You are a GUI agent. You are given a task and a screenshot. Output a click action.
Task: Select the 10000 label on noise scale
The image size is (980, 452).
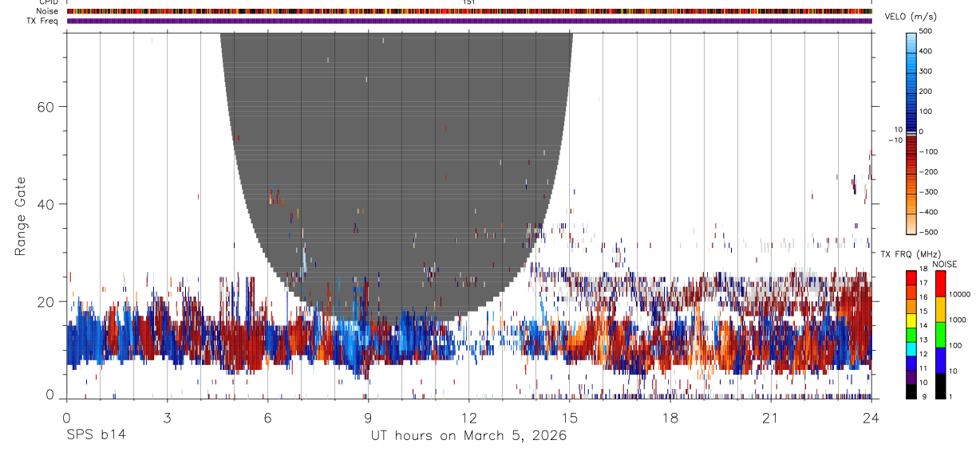click(959, 294)
